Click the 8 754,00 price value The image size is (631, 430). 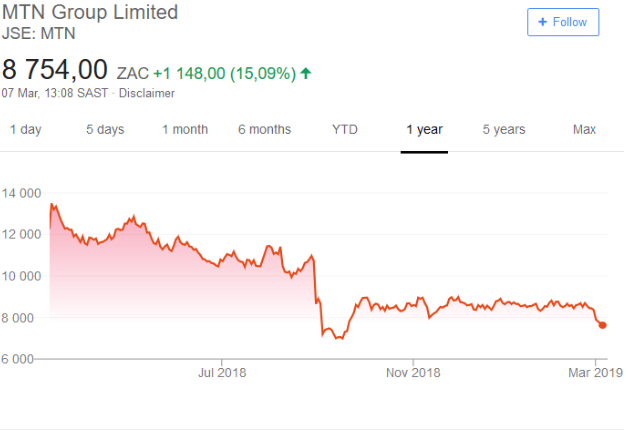pyautogui.click(x=55, y=70)
